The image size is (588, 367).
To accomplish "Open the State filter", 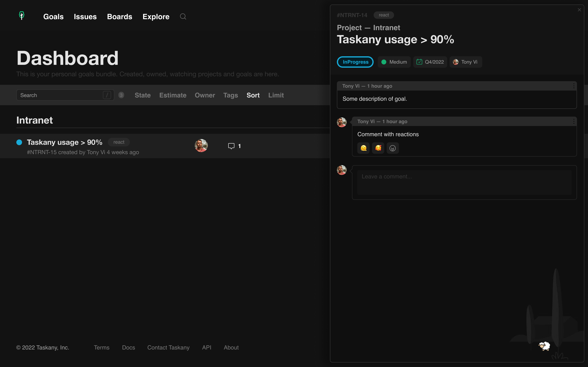I will (142, 95).
